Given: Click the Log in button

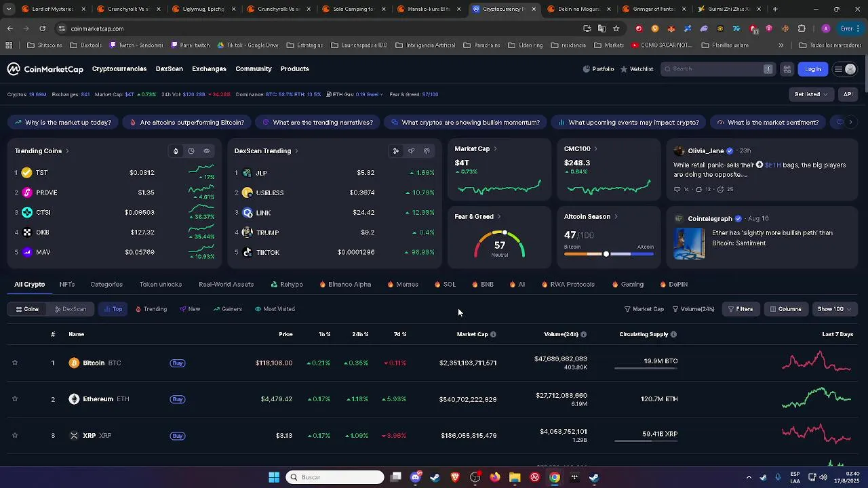Looking at the screenshot, I should click(x=813, y=69).
